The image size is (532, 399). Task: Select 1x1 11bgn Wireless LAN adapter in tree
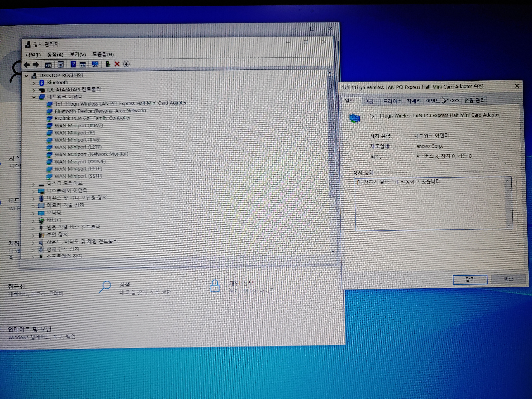[x=120, y=103]
